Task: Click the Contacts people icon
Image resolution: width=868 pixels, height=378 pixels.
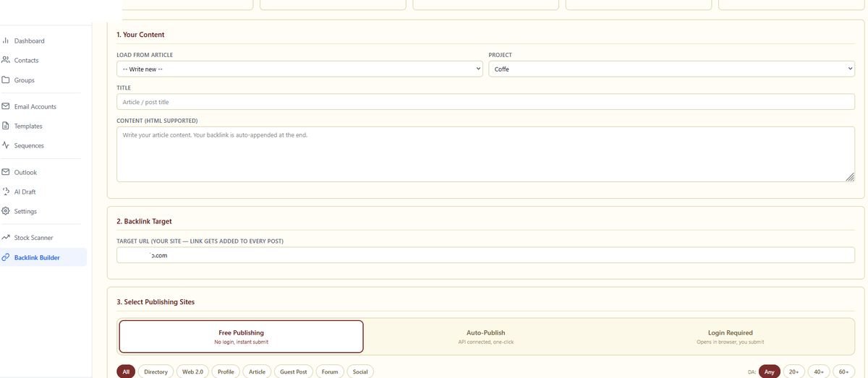Action: (6, 60)
